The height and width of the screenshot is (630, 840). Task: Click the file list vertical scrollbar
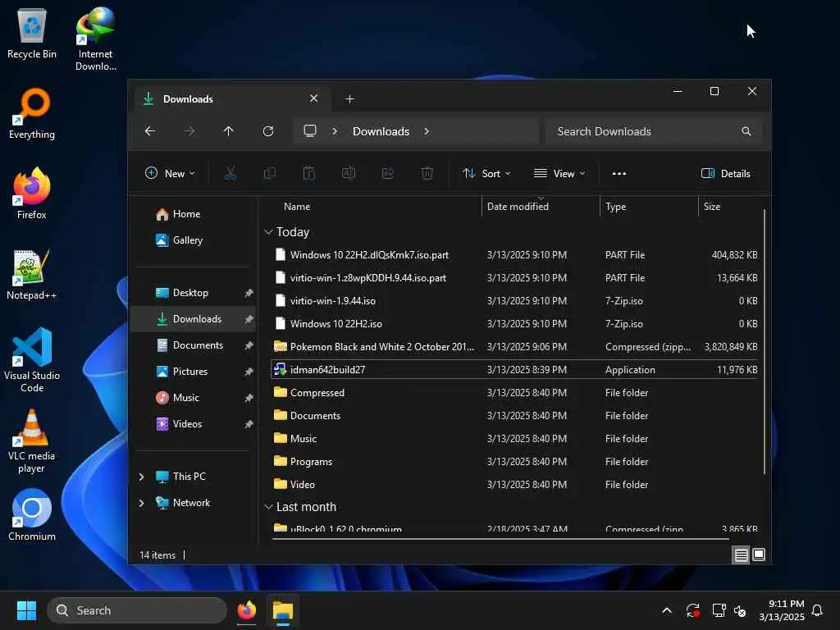tap(764, 341)
